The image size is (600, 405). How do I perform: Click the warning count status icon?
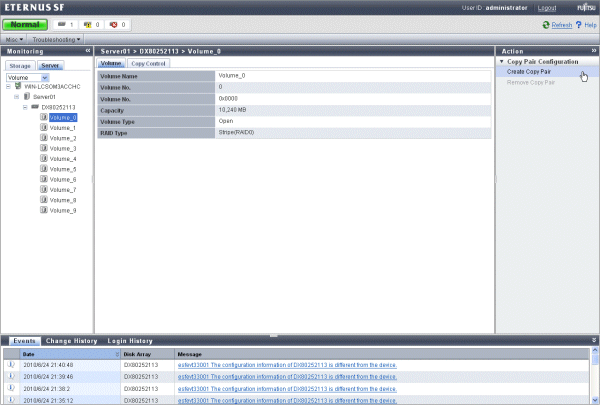[88, 24]
